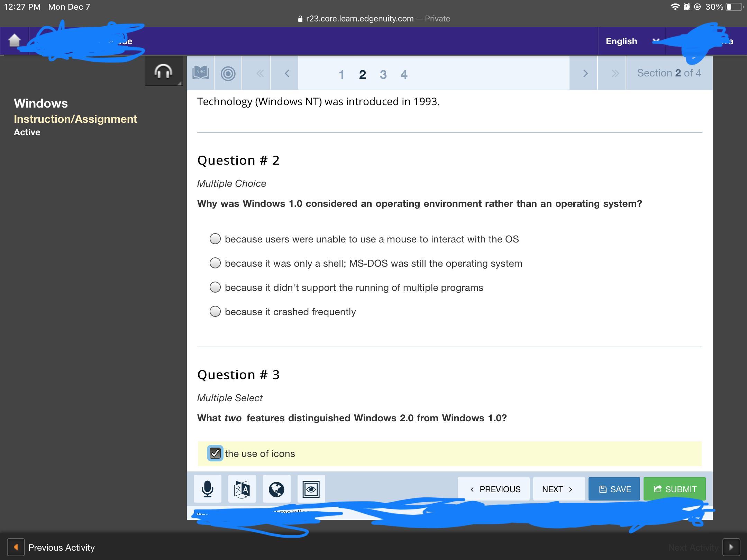Image resolution: width=747 pixels, height=560 pixels.
Task: Activate the microphone read-aloud tool
Action: [x=208, y=489]
